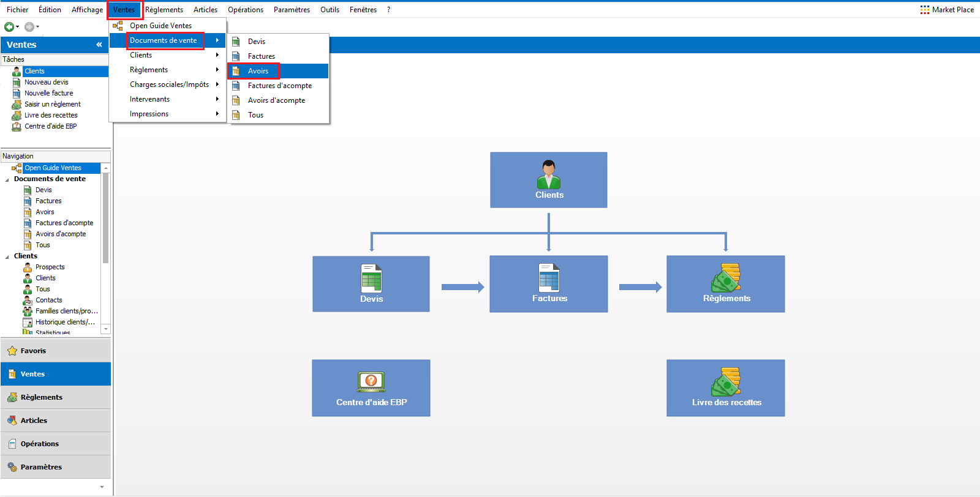
Task: Select Avoirs d'acompte in the navigation tree
Action: [61, 234]
